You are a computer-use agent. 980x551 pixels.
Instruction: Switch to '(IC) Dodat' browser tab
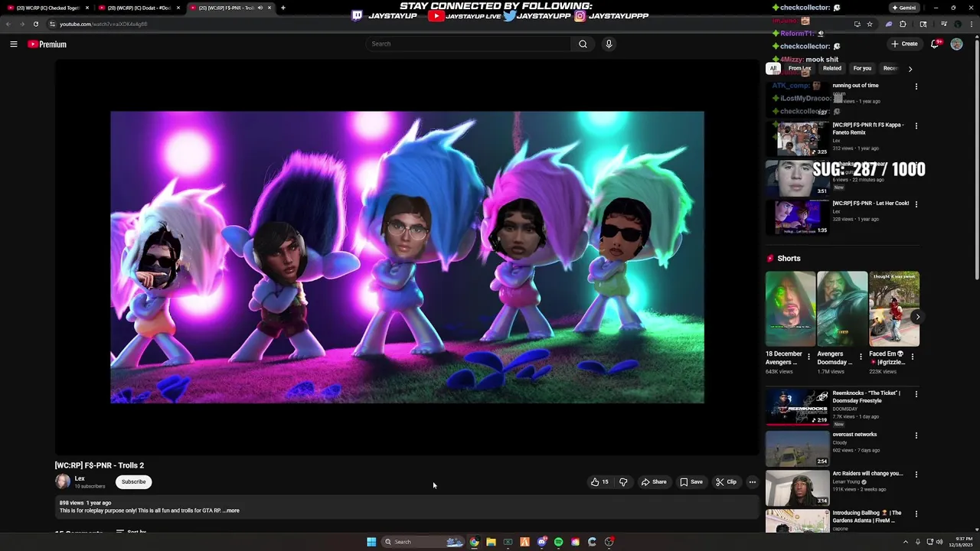[x=139, y=8]
